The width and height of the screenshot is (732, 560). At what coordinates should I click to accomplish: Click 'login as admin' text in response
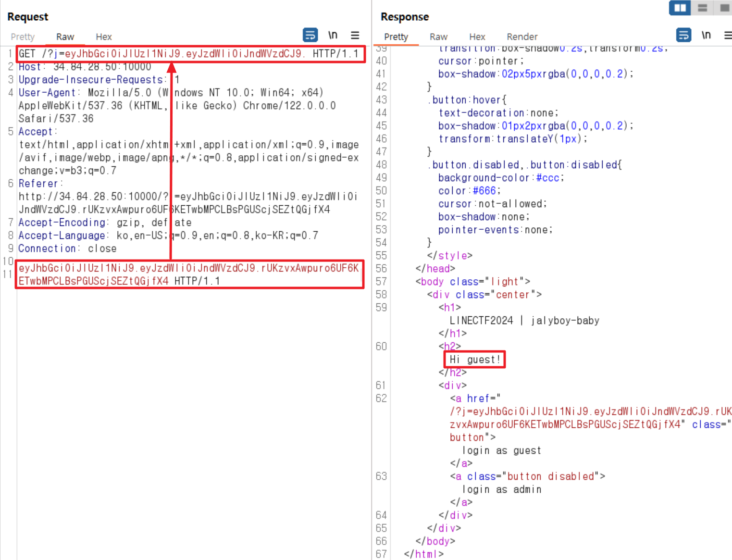[x=501, y=489]
